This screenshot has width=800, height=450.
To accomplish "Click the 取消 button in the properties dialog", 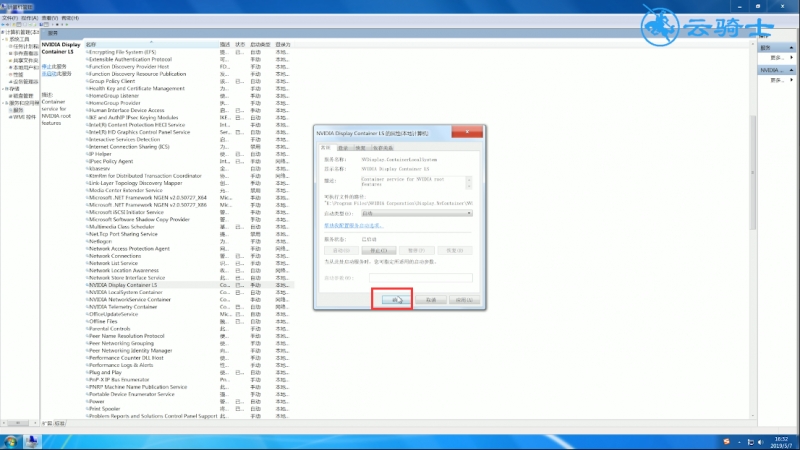I will pyautogui.click(x=431, y=300).
